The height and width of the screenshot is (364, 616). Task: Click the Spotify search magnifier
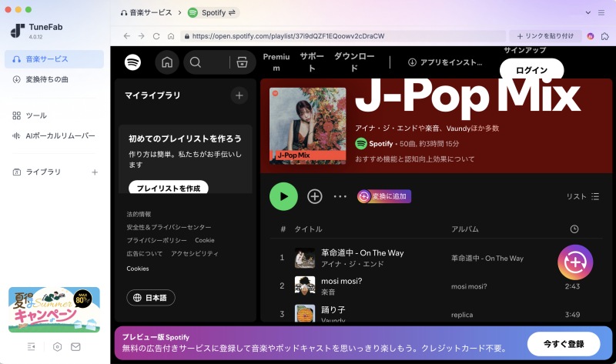(x=196, y=62)
